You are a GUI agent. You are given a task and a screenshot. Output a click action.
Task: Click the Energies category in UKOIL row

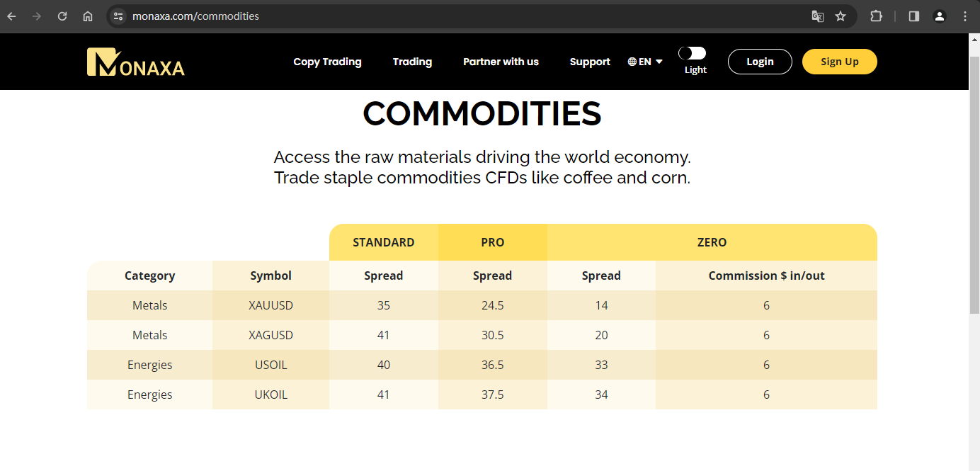149,395
